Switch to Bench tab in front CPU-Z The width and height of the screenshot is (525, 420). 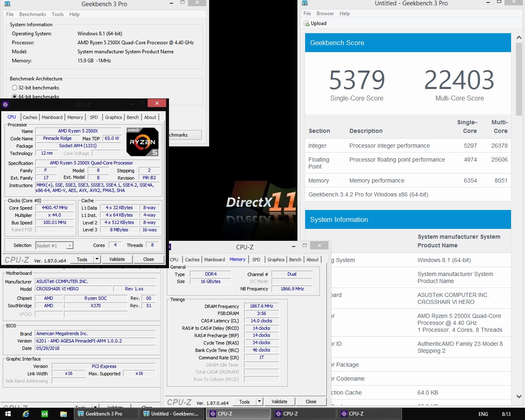pos(132,117)
